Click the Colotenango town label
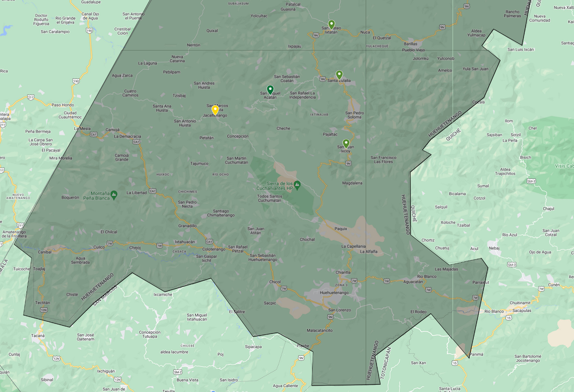The image size is (574, 392). (214, 249)
